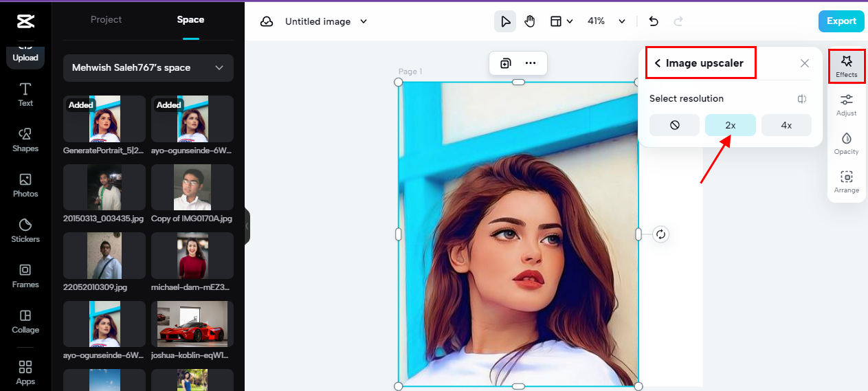The image size is (868, 391).
Task: Select 4x upscale resolution
Action: (786, 125)
